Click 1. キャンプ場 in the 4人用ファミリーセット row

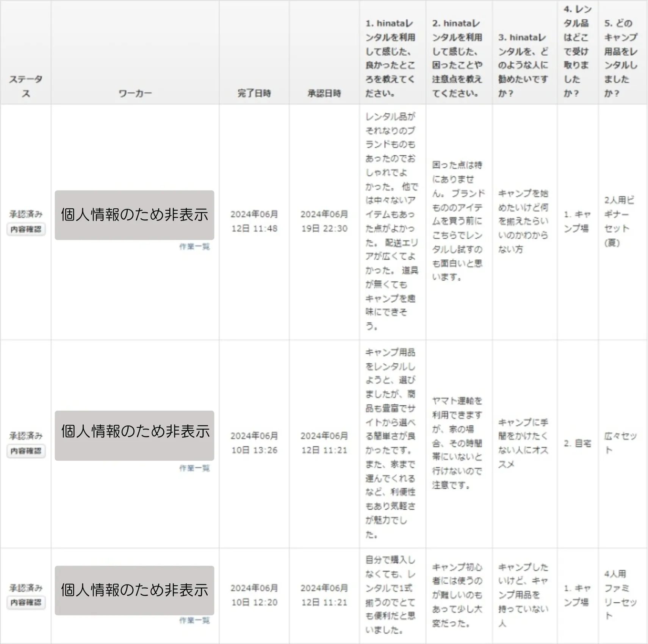(577, 595)
